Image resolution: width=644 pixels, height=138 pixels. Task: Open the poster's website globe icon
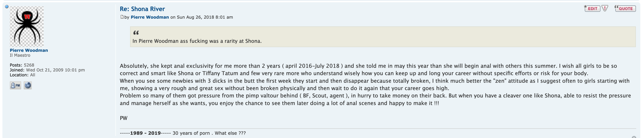coord(28,86)
